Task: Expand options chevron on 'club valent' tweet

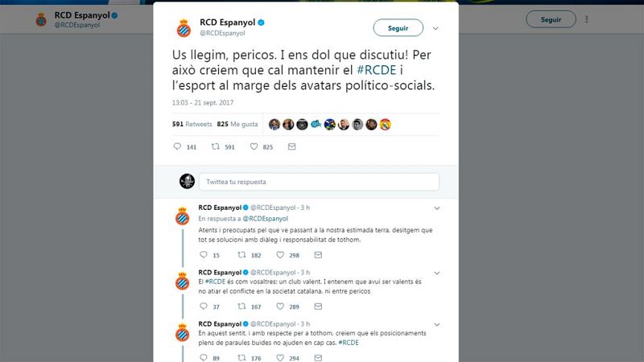Action: pyautogui.click(x=436, y=272)
